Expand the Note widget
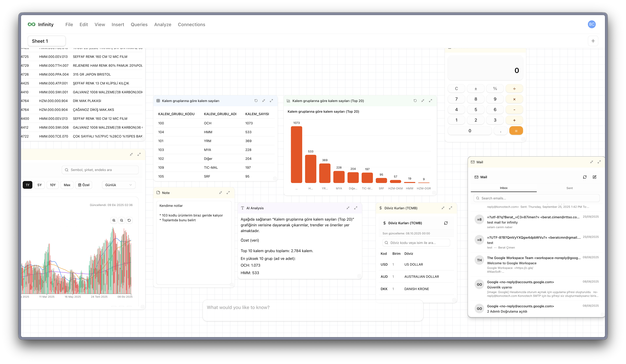Screen dimensions: 626x364 (228, 192)
